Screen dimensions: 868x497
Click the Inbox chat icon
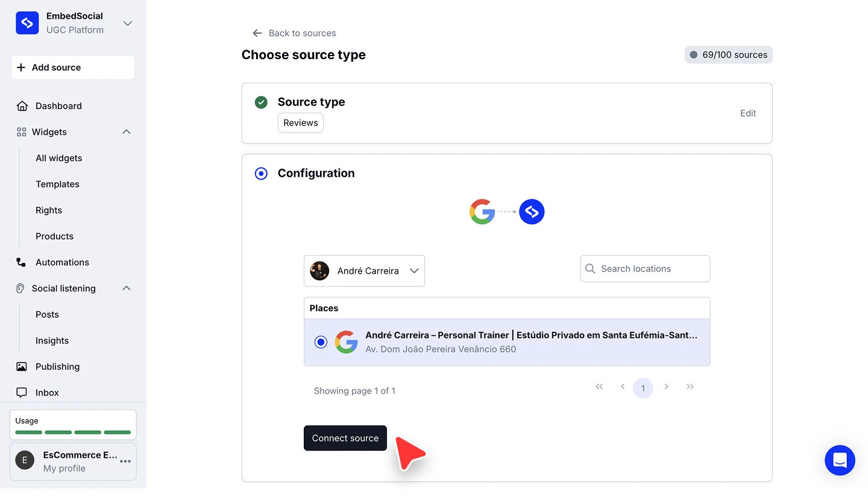point(22,393)
